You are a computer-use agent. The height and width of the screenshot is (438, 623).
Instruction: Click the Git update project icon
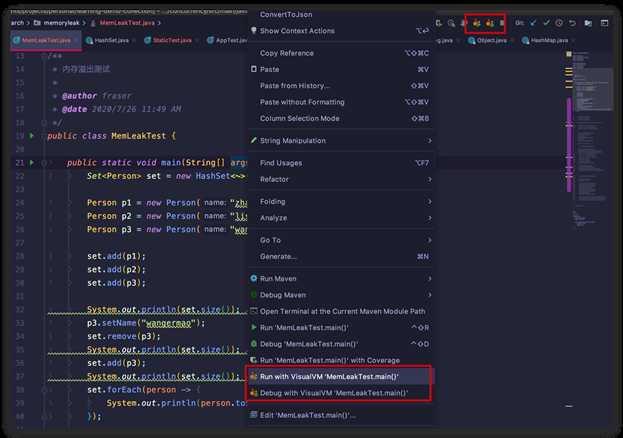pyautogui.click(x=533, y=23)
